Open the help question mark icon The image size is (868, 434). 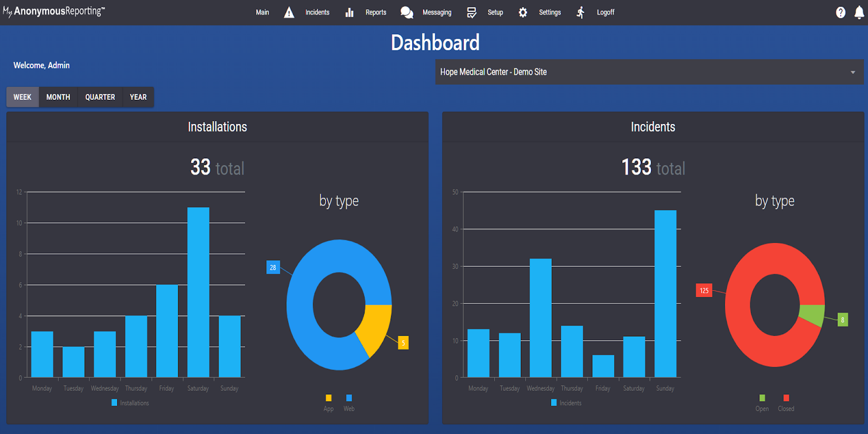click(841, 12)
